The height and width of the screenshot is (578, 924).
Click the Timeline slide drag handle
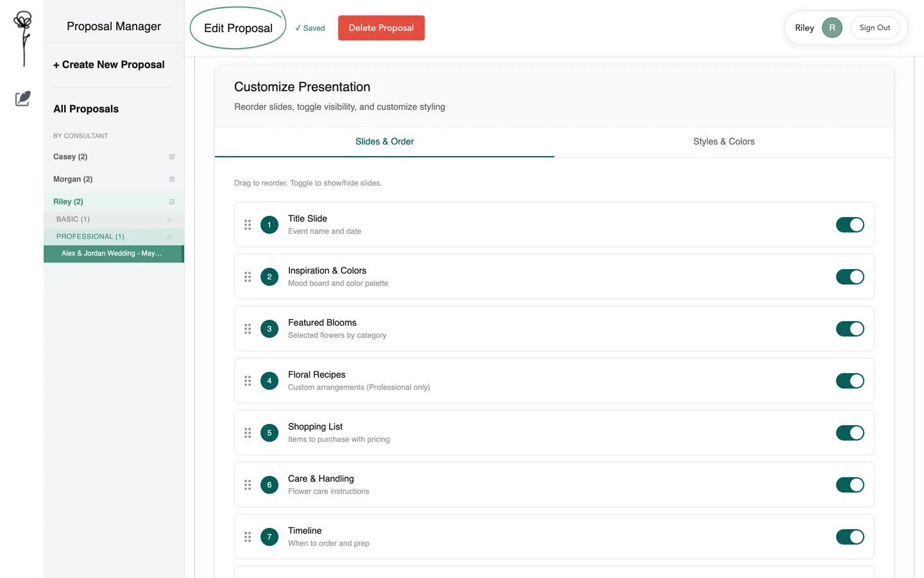click(248, 537)
